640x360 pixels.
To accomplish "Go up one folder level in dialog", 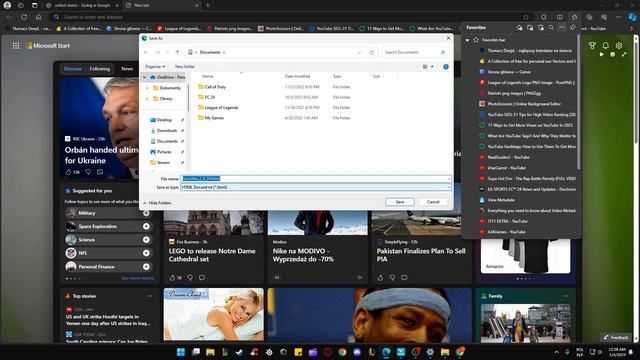I will 177,52.
